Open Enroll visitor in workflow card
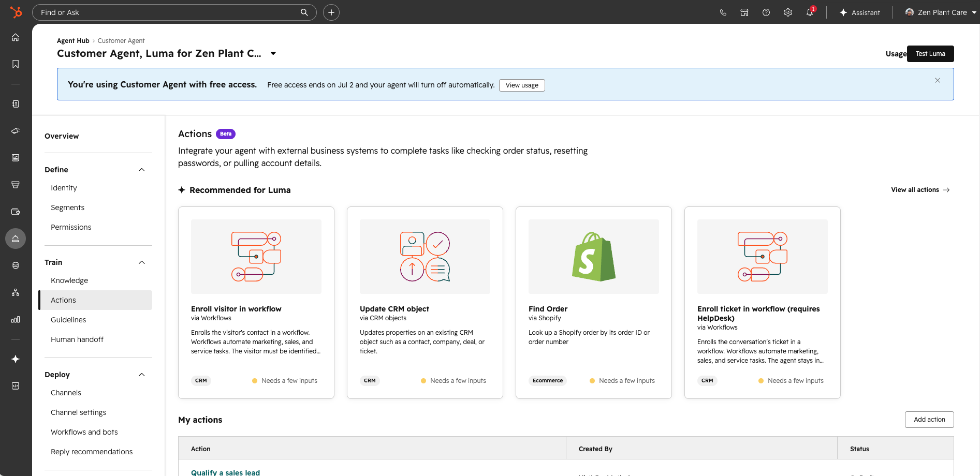980x476 pixels. [x=256, y=303]
